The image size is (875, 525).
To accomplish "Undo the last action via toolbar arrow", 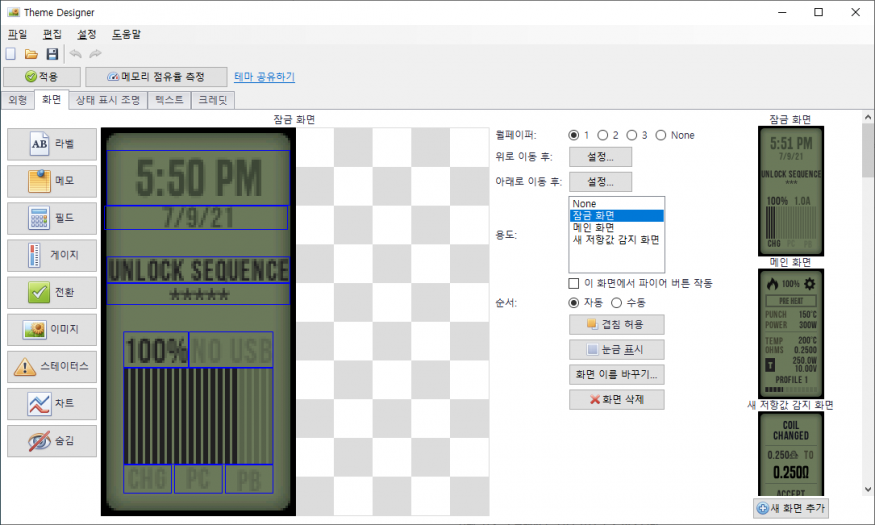I will tap(75, 54).
